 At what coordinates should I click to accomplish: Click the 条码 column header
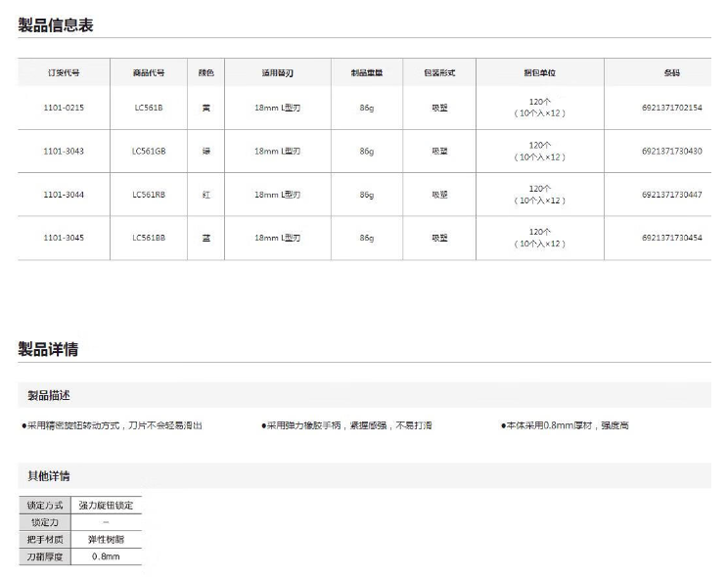(x=671, y=72)
